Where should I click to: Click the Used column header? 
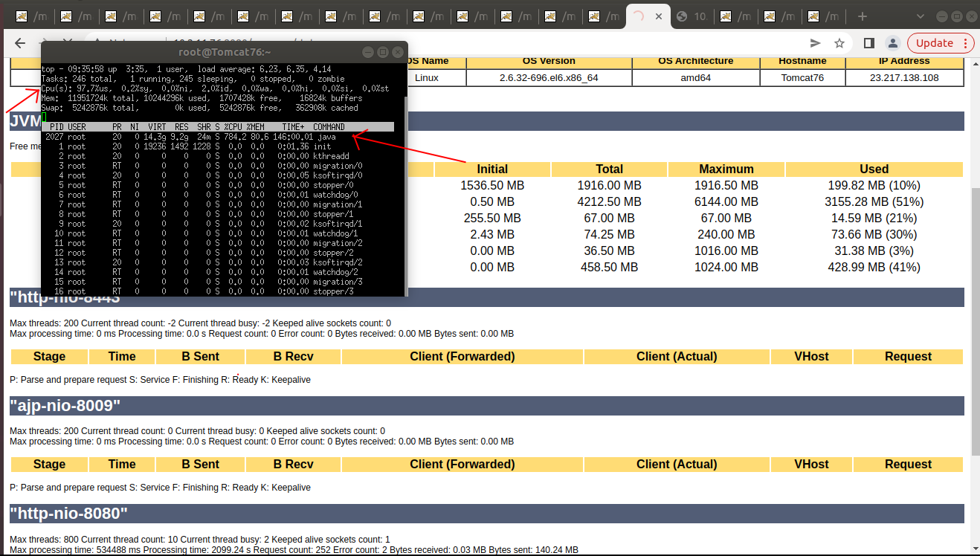874,169
